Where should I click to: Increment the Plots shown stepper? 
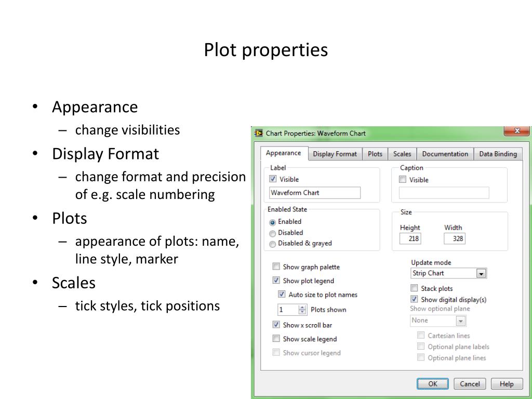(x=302, y=307)
